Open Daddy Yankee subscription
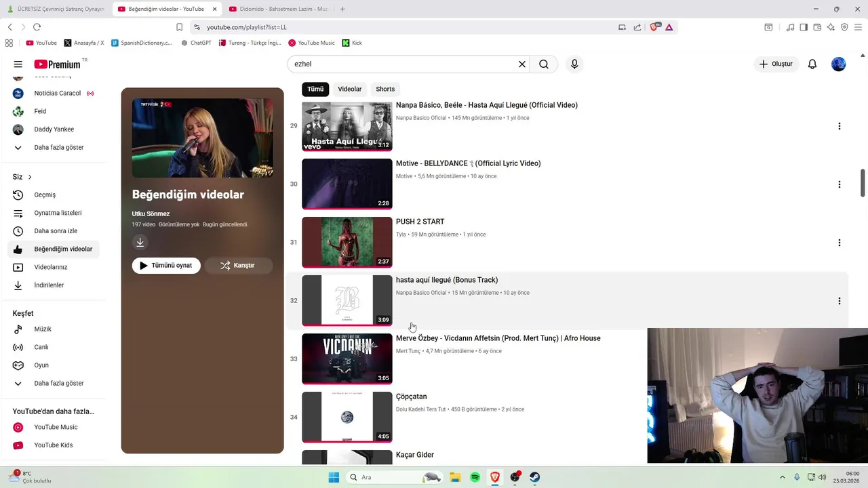 pos(54,129)
